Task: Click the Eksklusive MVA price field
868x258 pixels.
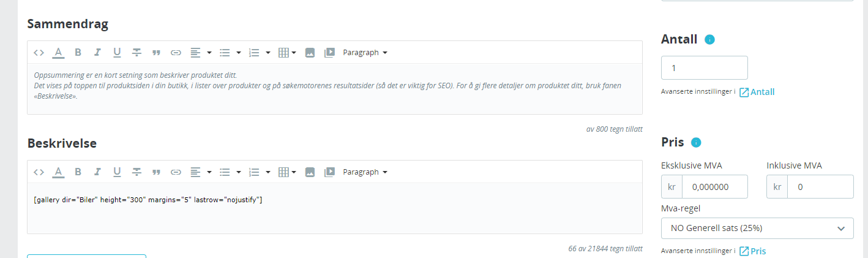Action: pyautogui.click(x=714, y=186)
